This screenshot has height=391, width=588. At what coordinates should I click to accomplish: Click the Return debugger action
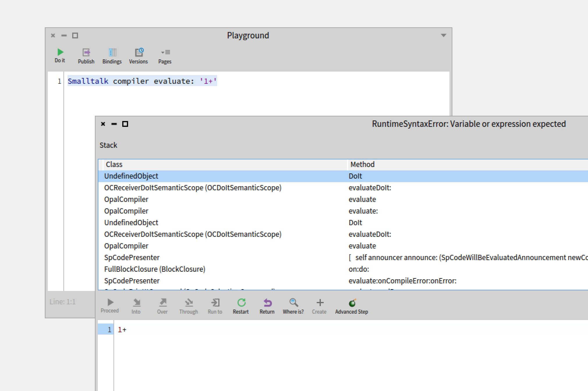[x=267, y=306]
